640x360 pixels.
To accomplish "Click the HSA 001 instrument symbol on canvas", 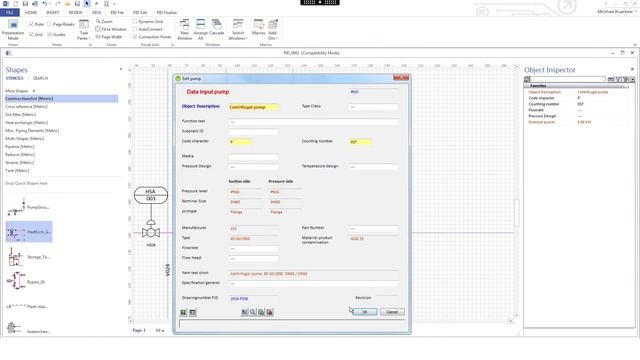I will point(151,195).
